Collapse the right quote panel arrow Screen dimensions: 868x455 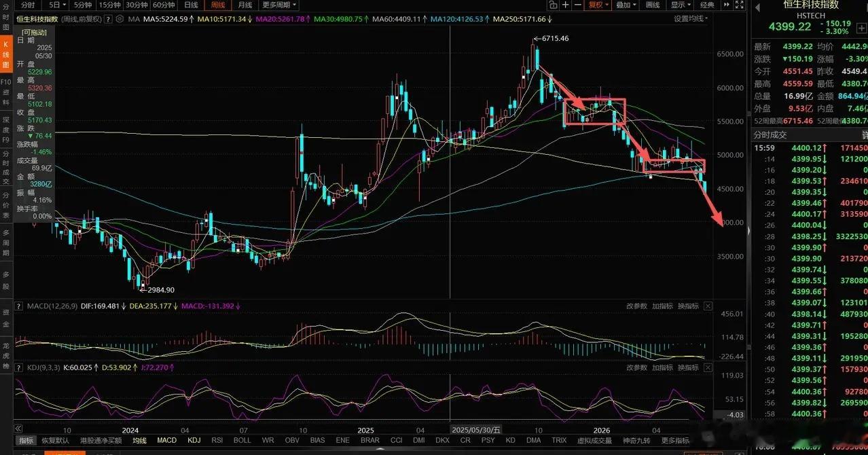coord(748,231)
